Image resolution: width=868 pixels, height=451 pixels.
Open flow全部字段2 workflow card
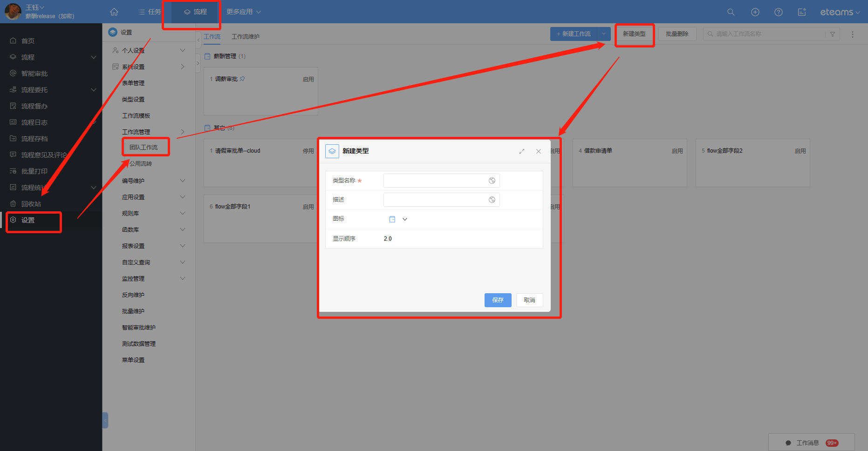(753, 163)
